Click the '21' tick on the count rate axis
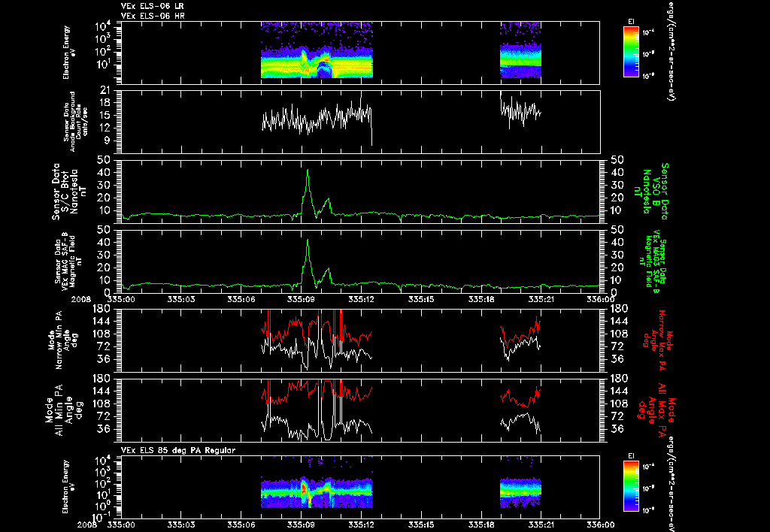The image size is (770, 532). click(107, 90)
